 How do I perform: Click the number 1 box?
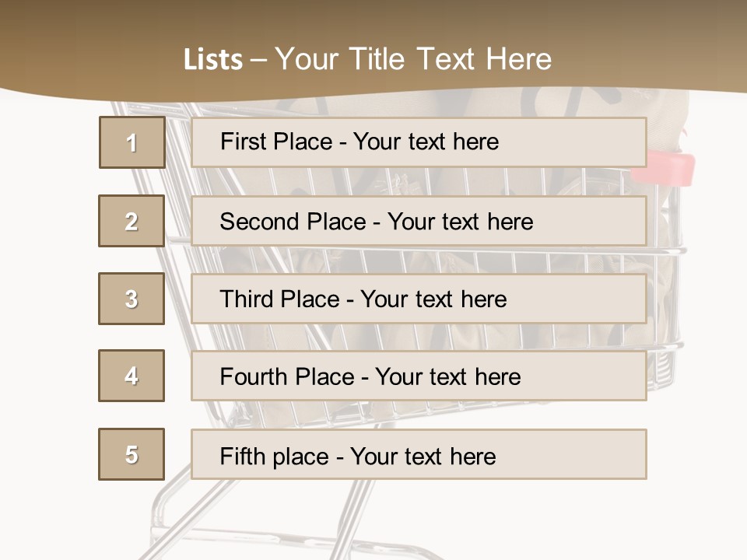coord(132,142)
